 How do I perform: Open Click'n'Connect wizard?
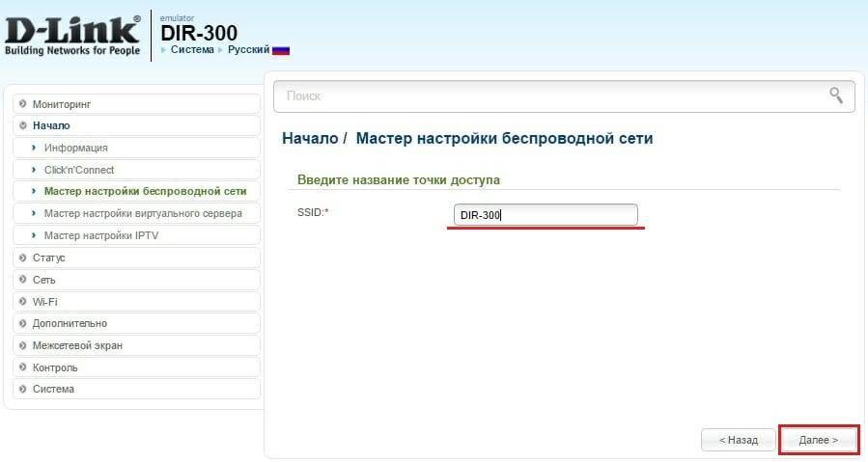point(78,170)
